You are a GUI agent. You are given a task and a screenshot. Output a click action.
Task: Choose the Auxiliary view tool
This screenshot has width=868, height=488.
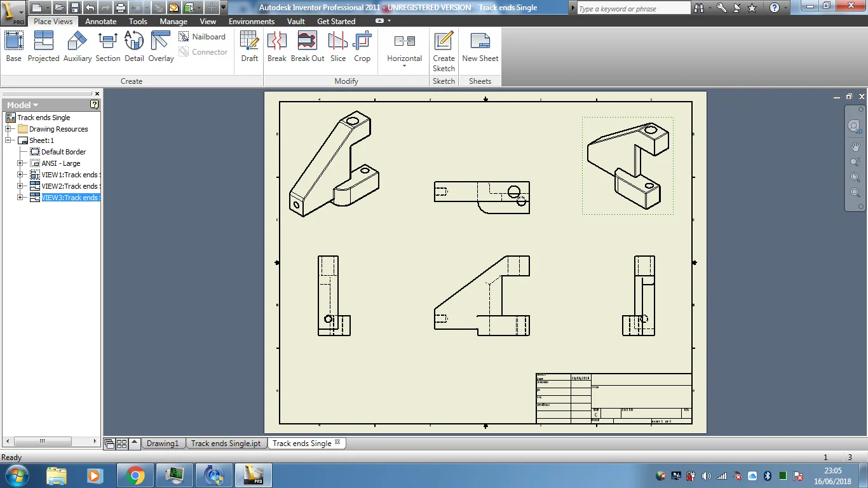tap(77, 47)
